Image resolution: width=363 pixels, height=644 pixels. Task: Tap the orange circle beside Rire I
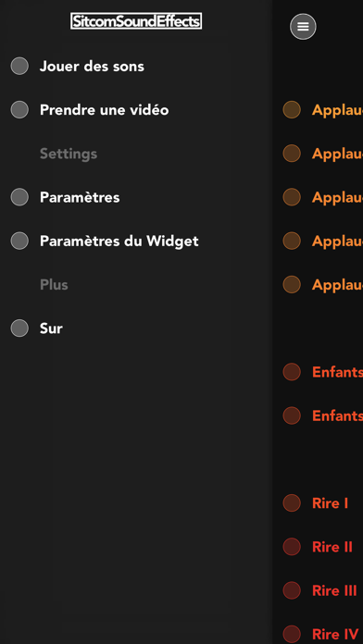click(x=292, y=503)
